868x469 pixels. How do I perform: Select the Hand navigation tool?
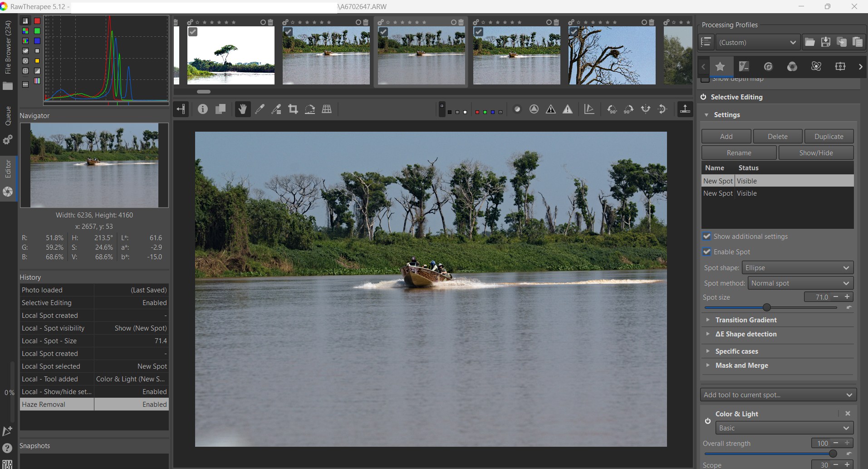[242, 109]
